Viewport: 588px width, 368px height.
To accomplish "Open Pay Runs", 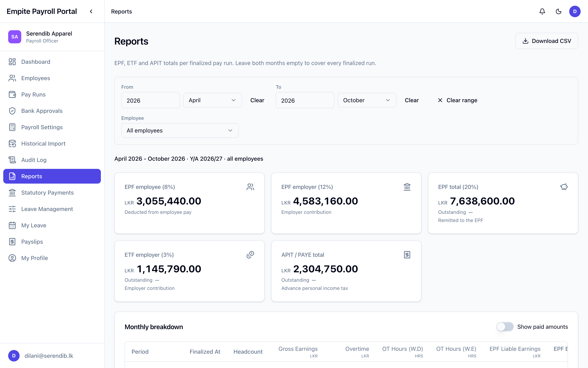I will pyautogui.click(x=52, y=94).
